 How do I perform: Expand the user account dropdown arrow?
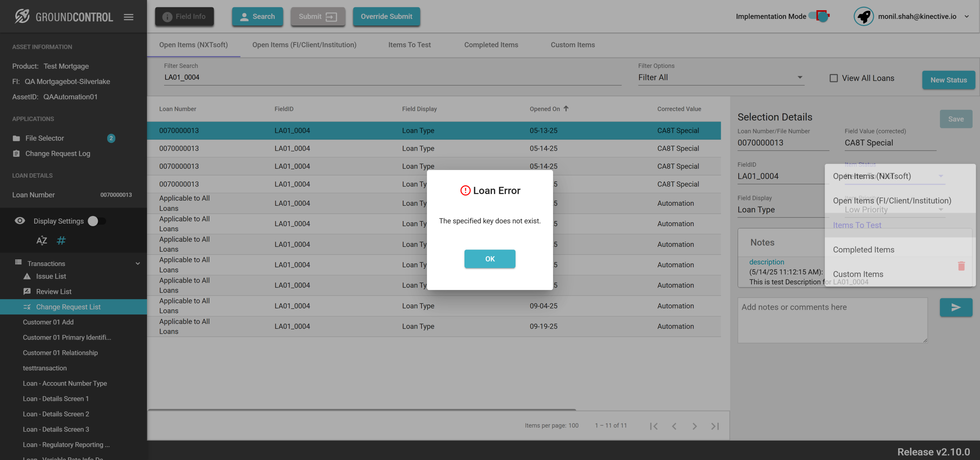tap(966, 16)
